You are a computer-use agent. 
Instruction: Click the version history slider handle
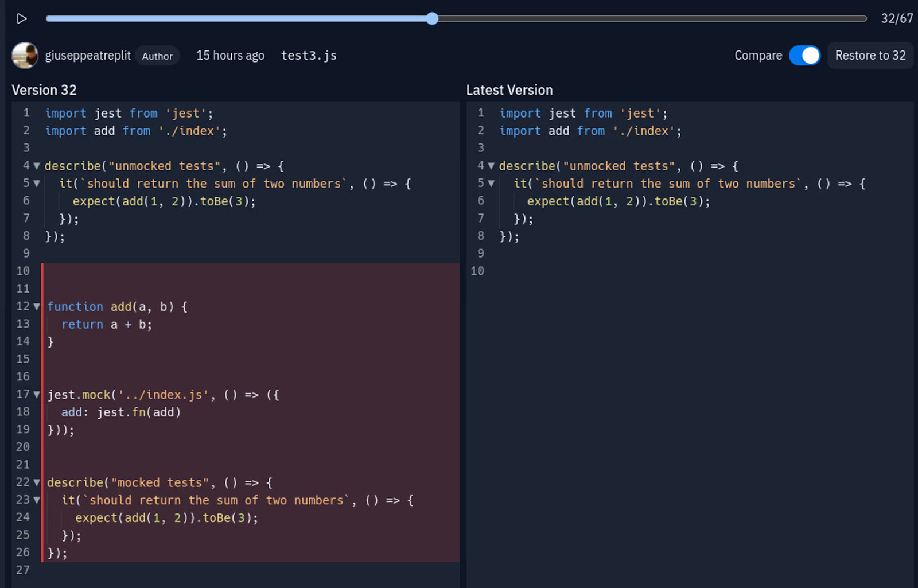(x=432, y=18)
